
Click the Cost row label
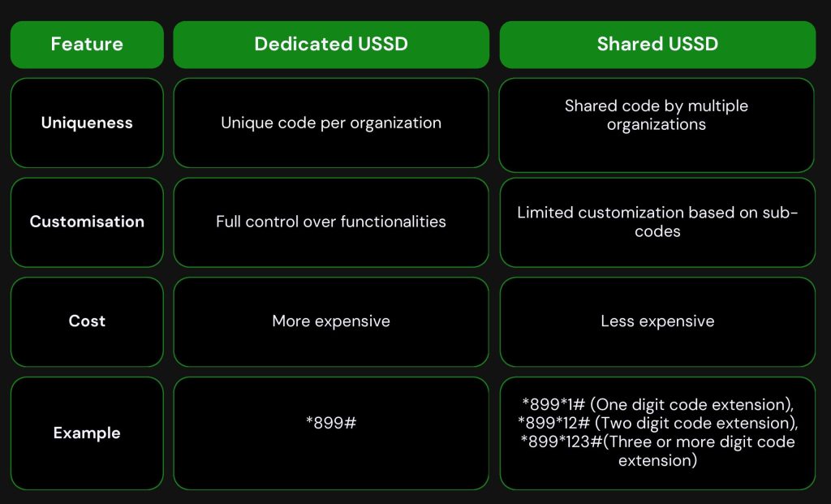click(x=87, y=321)
